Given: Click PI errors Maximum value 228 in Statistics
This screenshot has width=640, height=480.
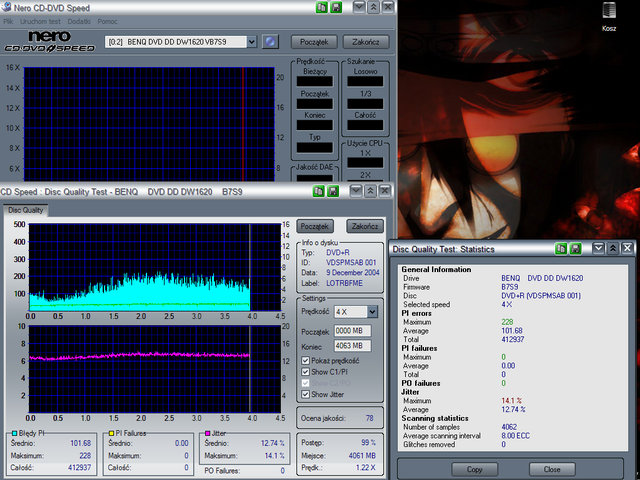Looking at the screenshot, I should [x=507, y=322].
